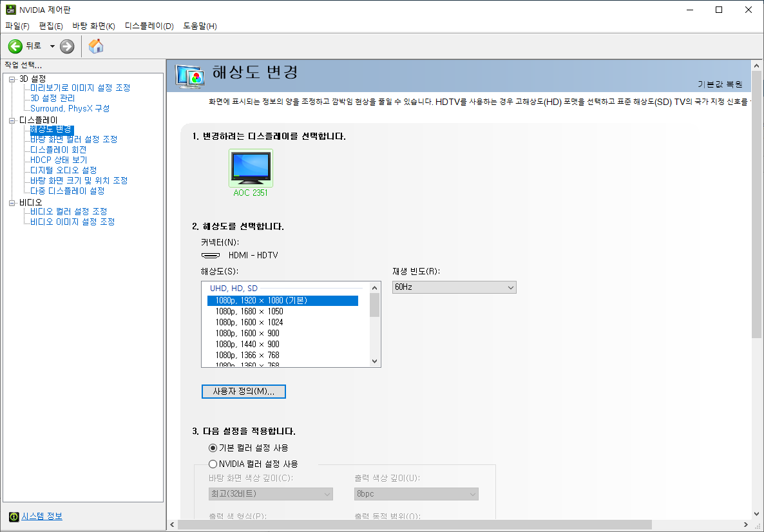The width and height of the screenshot is (764, 532).
Task: Select 1080p, 1680 × 1050 resolution
Action: (249, 311)
